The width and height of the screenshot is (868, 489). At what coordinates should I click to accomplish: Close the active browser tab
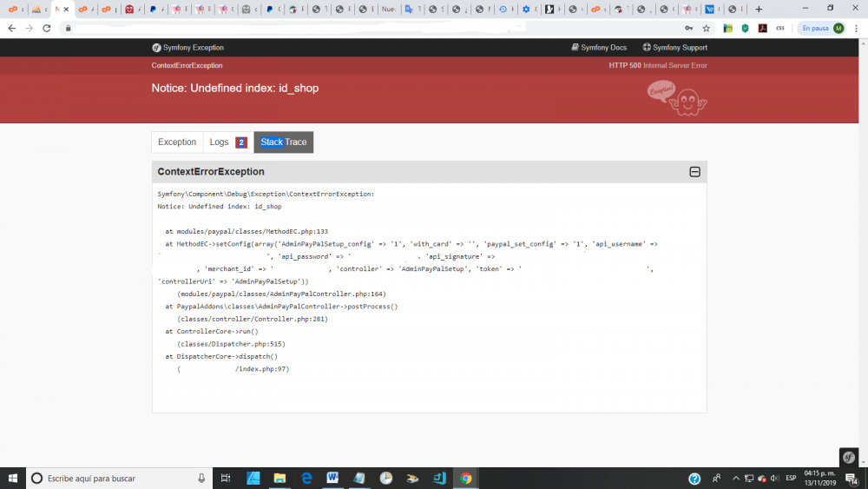coord(66,9)
